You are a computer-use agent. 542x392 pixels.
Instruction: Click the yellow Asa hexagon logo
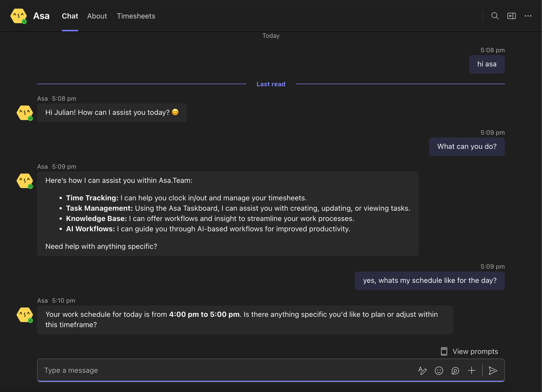pos(18,16)
